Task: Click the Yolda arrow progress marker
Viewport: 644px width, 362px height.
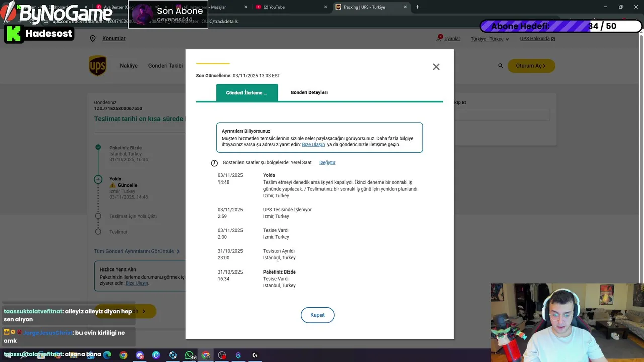Action: tap(98, 179)
